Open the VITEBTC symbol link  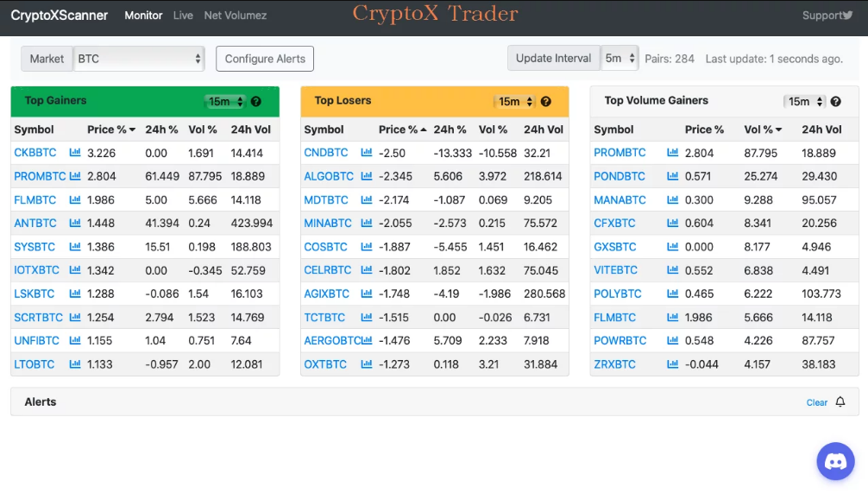tap(615, 269)
